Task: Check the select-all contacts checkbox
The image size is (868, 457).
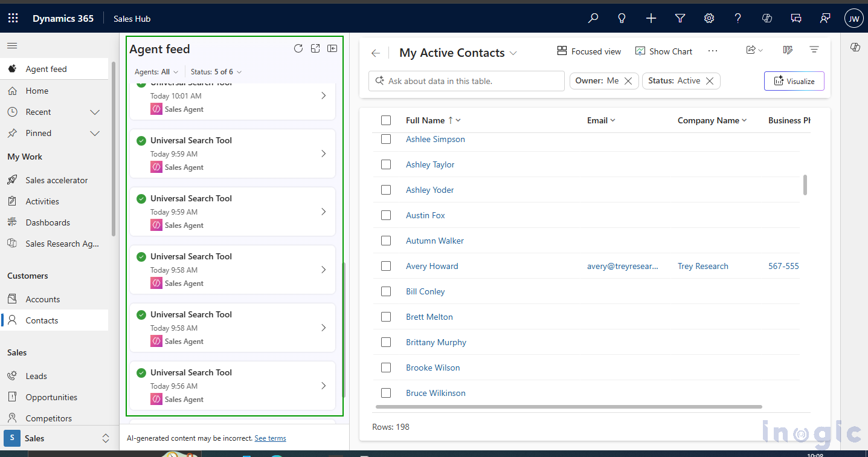Action: point(386,120)
